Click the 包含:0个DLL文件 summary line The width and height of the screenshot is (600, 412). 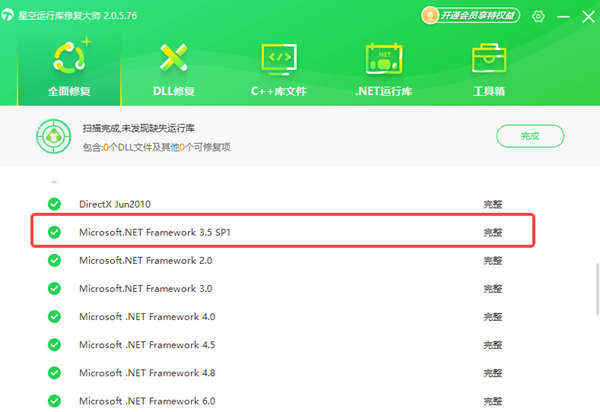[x=157, y=147]
